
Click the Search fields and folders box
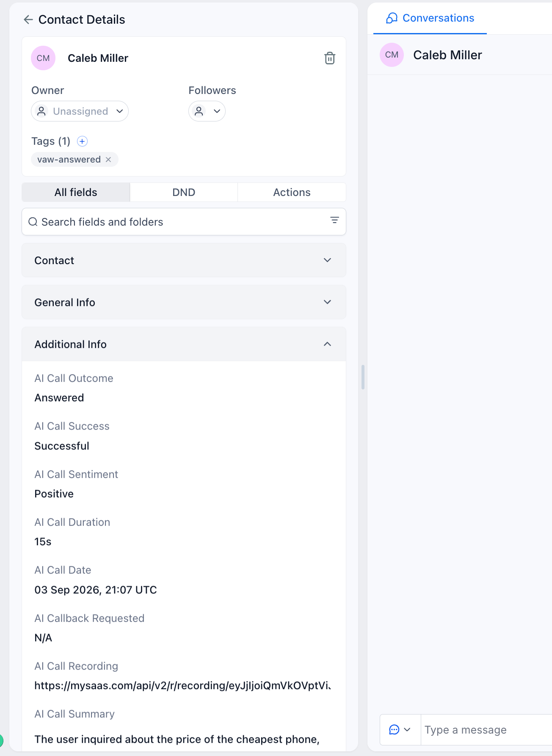(x=184, y=222)
